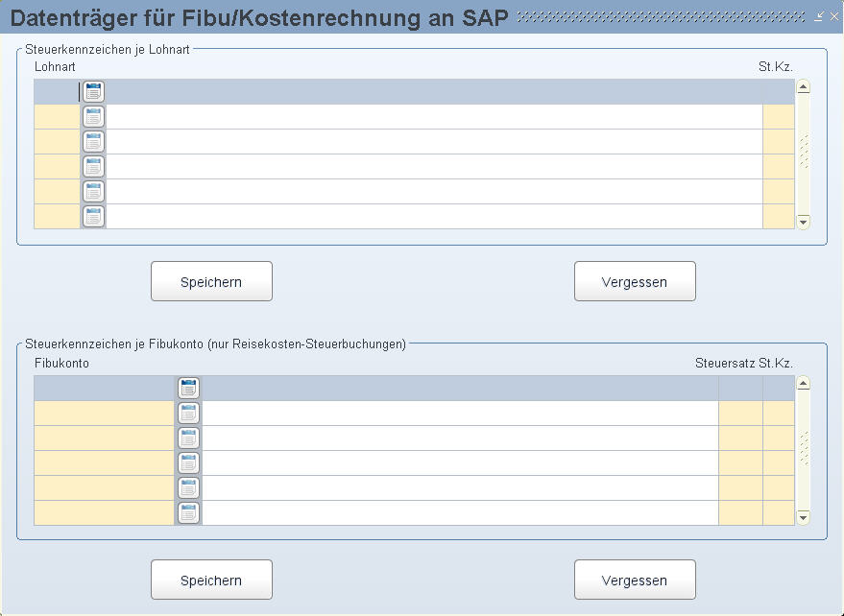Click down arrow of Lohnart table scrollbar
Viewport: 844px width, 616px height.
click(x=803, y=223)
